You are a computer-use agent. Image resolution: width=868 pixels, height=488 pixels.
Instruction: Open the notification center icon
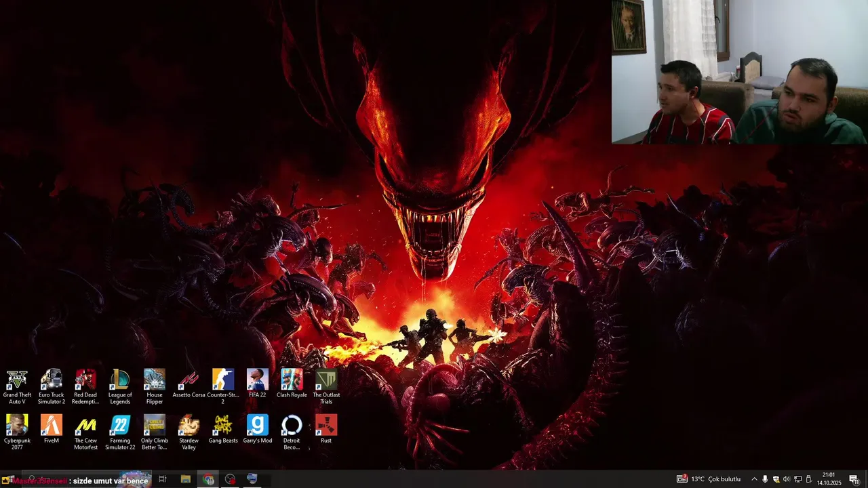[854, 479]
